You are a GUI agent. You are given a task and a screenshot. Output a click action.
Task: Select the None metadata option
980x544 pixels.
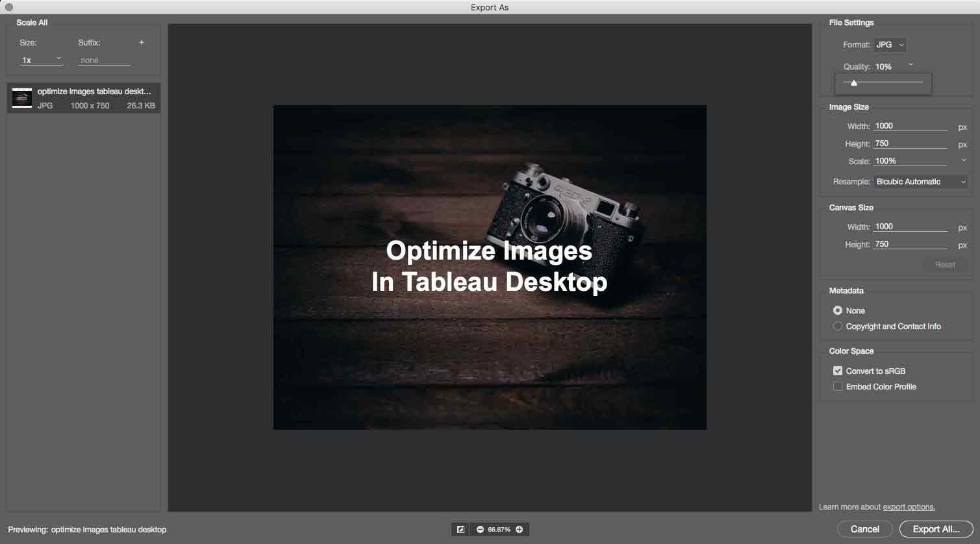click(x=838, y=310)
